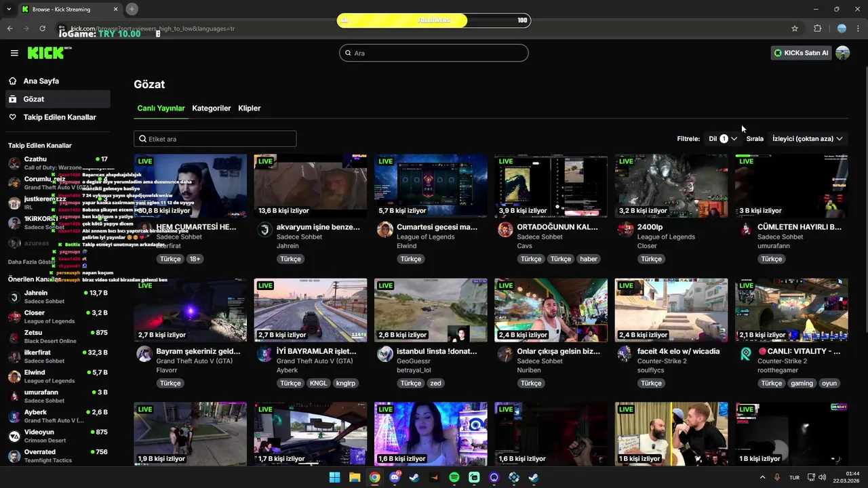Expand the tab search chevron
The height and width of the screenshot is (488, 868).
click(x=7, y=9)
